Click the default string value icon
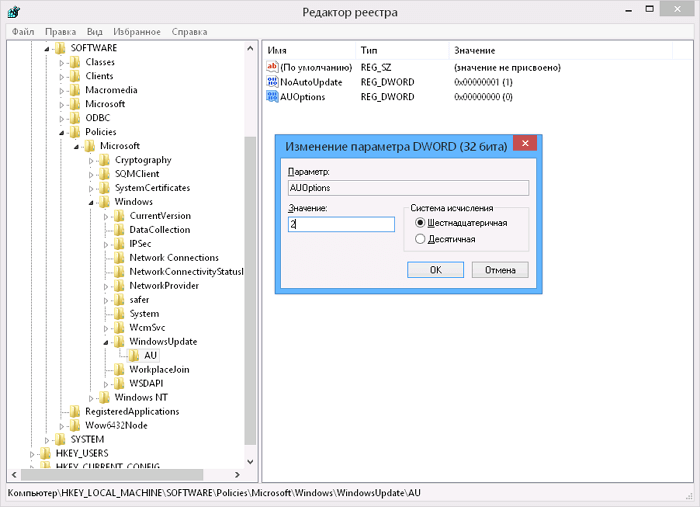 [x=272, y=67]
